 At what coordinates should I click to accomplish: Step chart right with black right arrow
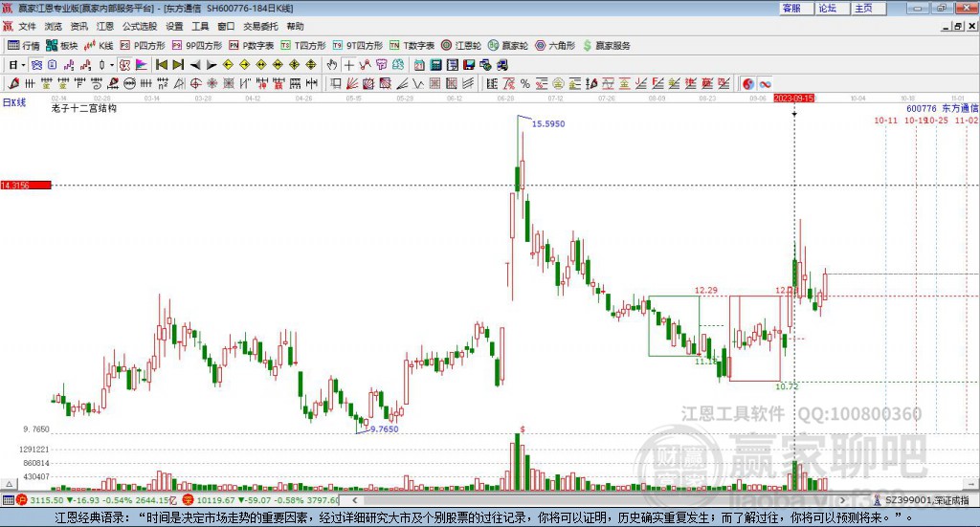[212, 65]
